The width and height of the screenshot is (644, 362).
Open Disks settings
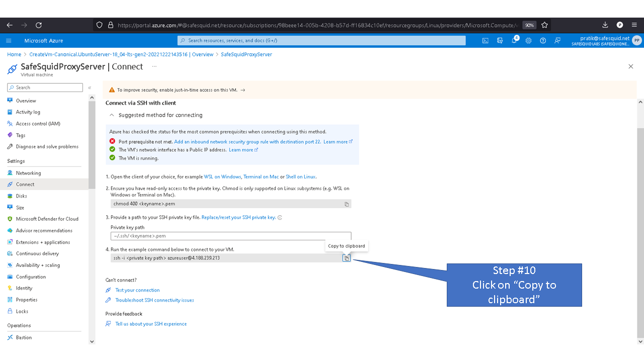(x=21, y=196)
